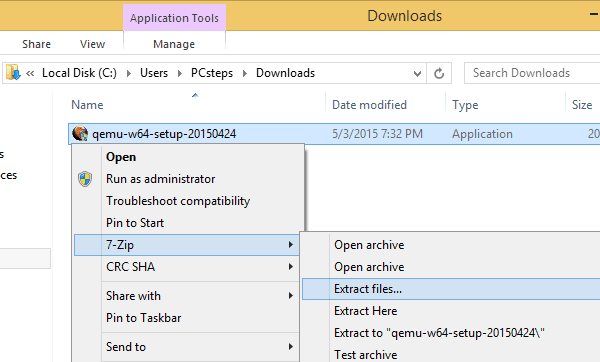Click the Search Downloads field
This screenshot has height=362, width=600.
point(532,73)
